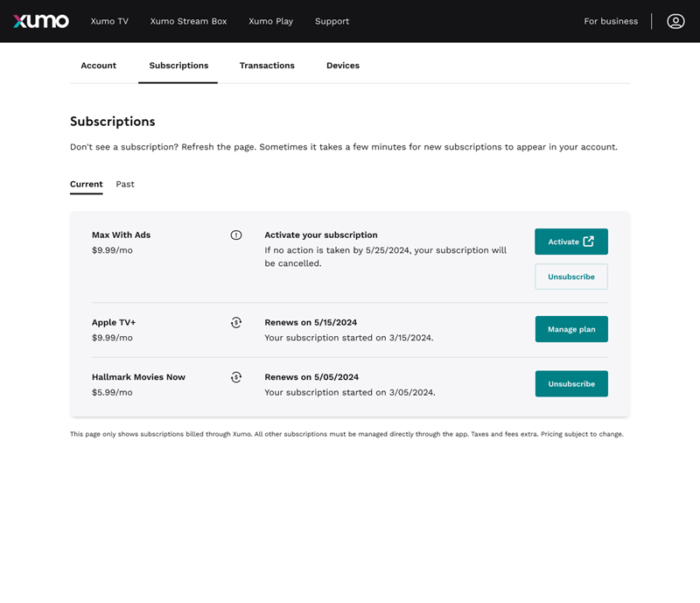Click the info icon beside Max With Ads
Image resolution: width=700 pixels, height=603 pixels.
click(236, 235)
